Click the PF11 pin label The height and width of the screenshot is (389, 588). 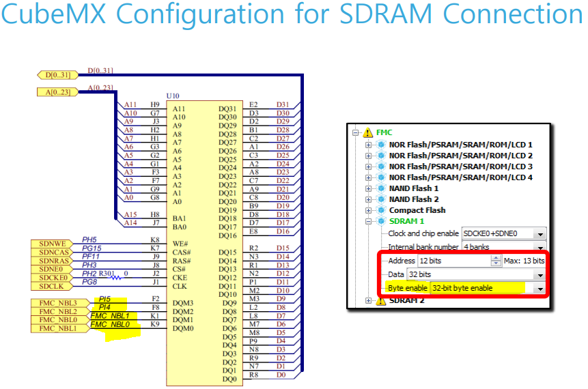point(91,257)
